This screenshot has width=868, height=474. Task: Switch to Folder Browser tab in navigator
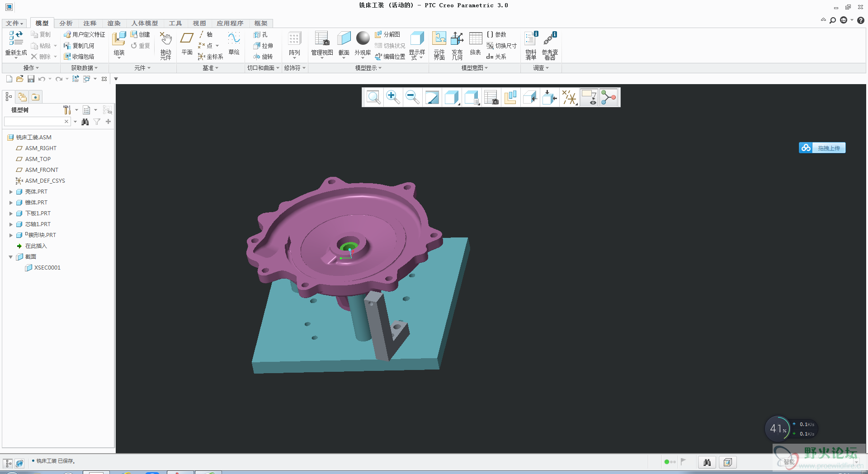tap(22, 97)
